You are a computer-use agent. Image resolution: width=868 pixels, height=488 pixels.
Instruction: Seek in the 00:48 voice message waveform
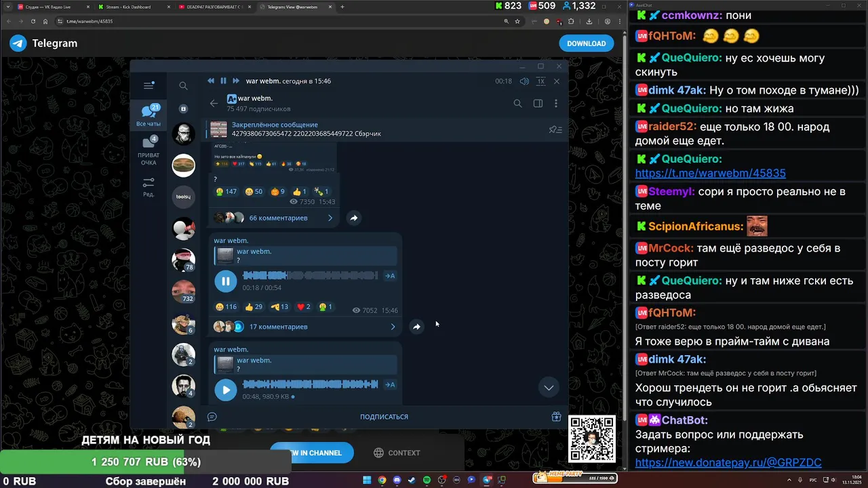pos(310,384)
